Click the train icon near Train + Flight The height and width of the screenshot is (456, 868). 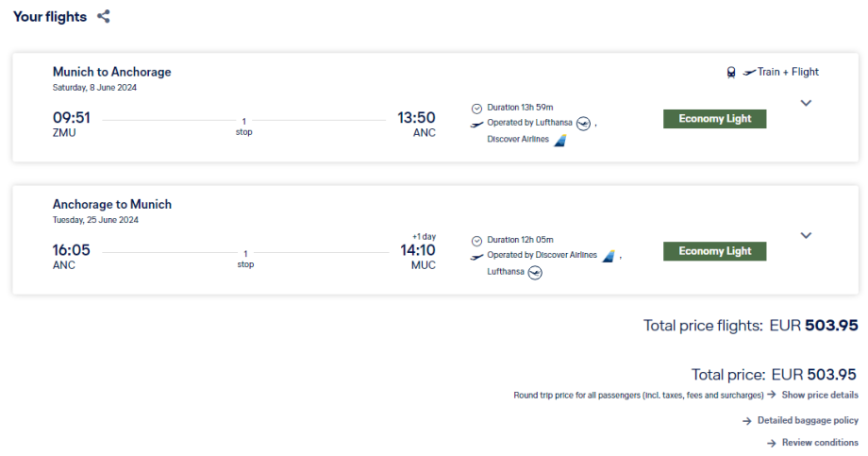coord(731,72)
